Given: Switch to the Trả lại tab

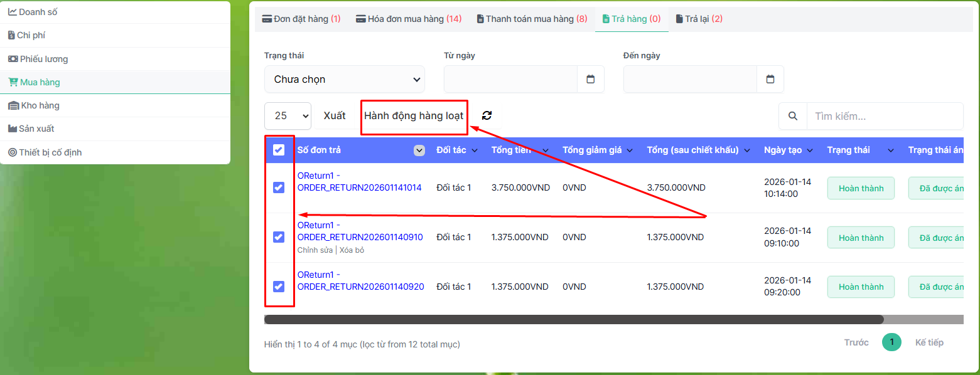Looking at the screenshot, I should point(699,19).
